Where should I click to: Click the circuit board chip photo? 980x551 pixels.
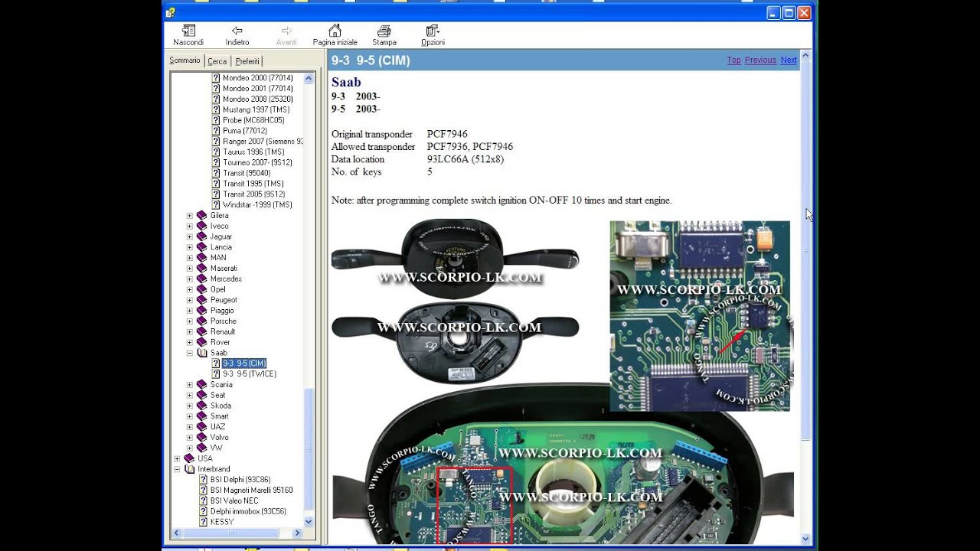(x=700, y=316)
